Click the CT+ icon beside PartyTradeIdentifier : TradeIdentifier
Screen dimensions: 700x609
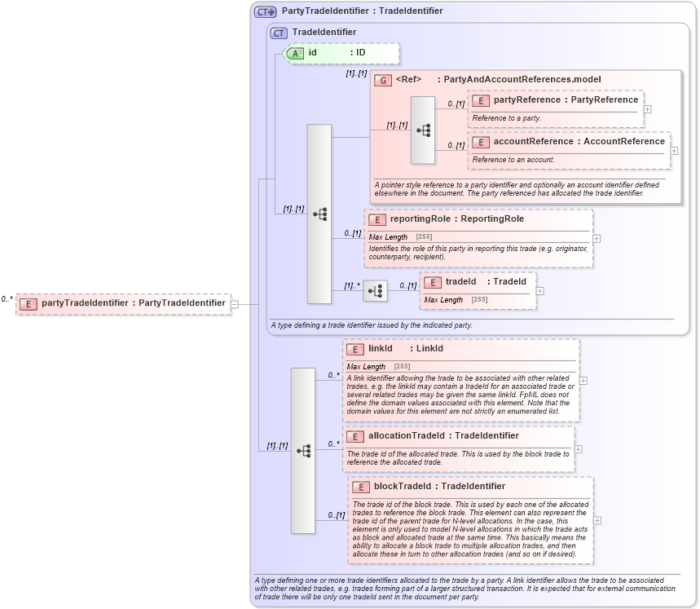point(265,11)
